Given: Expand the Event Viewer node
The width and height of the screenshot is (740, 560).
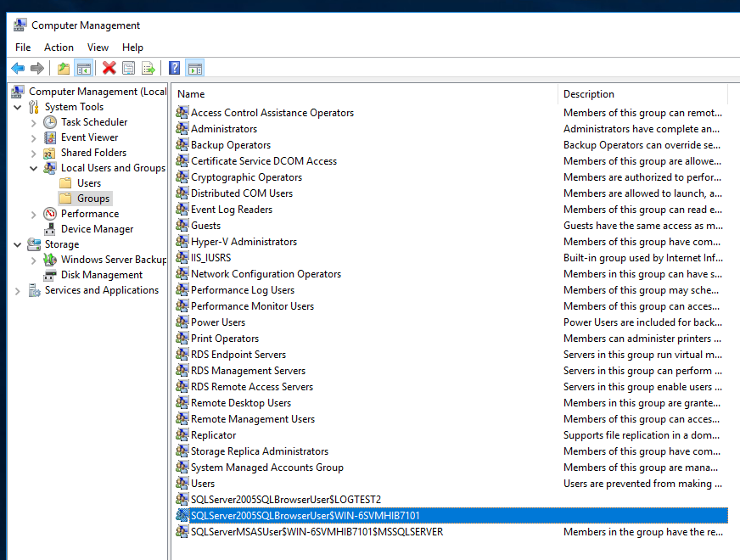Looking at the screenshot, I should [x=33, y=138].
